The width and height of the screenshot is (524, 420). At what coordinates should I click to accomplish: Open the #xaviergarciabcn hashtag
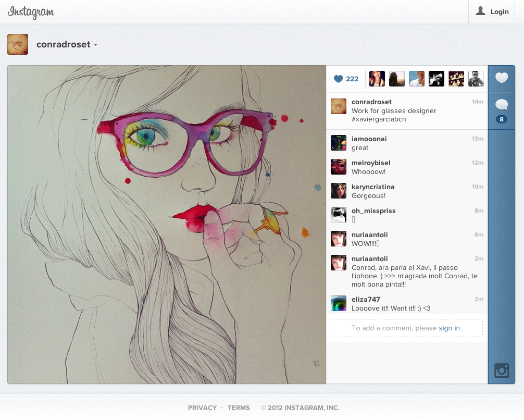379,119
